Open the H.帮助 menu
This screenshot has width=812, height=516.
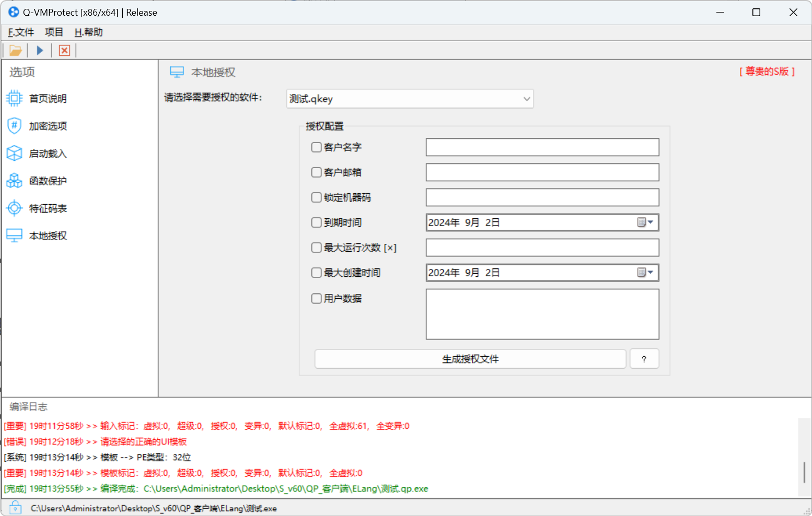point(87,32)
